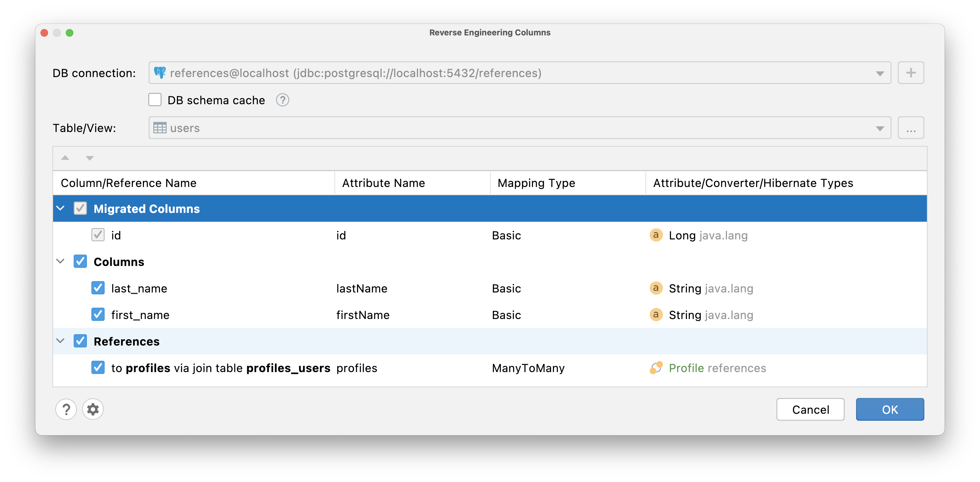Open the Table/View users dropdown
The height and width of the screenshot is (482, 980).
tap(879, 128)
